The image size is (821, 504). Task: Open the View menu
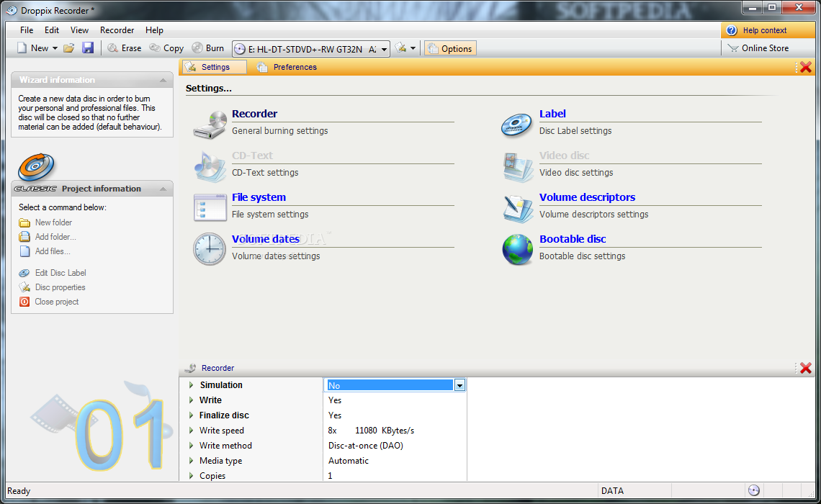(x=80, y=30)
